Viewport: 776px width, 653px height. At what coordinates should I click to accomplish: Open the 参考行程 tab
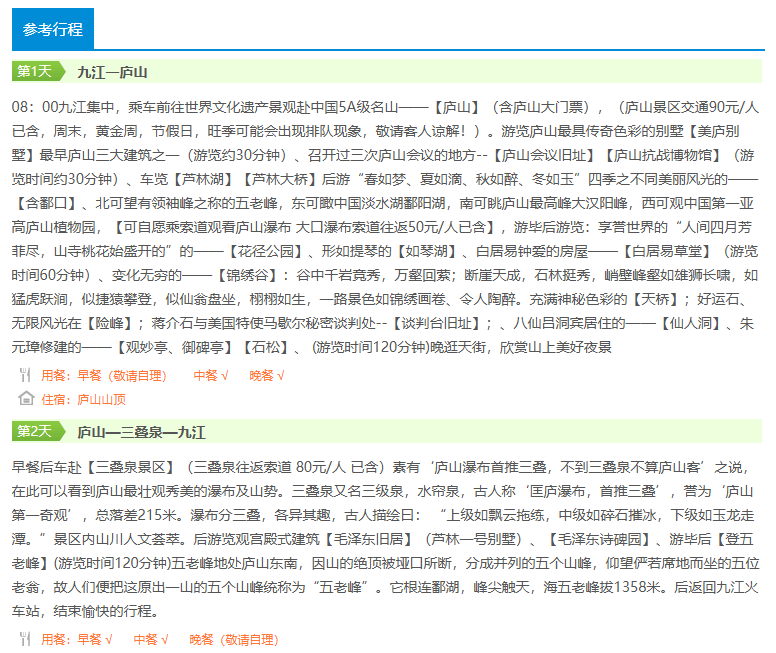52,29
